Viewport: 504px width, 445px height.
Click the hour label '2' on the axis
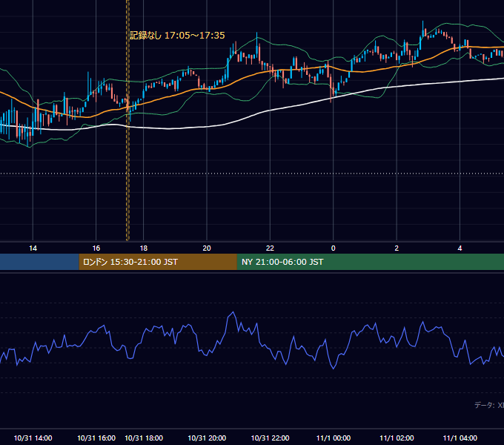point(397,248)
